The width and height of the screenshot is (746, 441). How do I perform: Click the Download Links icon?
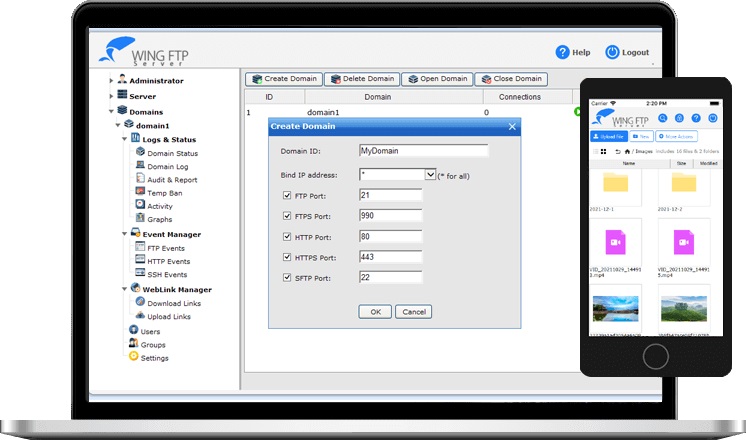pos(140,301)
